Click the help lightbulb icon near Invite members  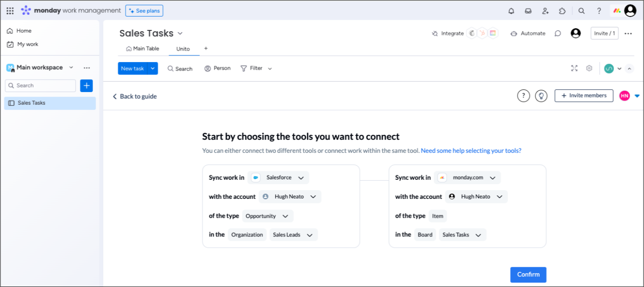(541, 96)
